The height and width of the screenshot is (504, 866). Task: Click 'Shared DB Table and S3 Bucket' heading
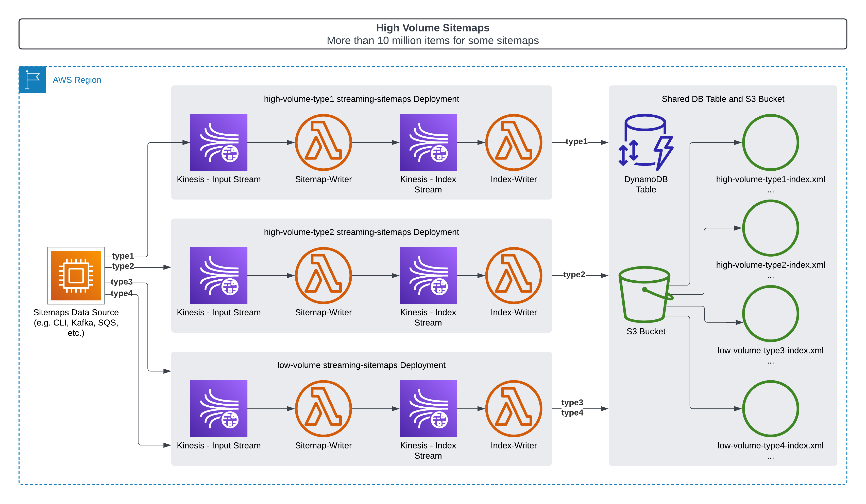coord(723,99)
